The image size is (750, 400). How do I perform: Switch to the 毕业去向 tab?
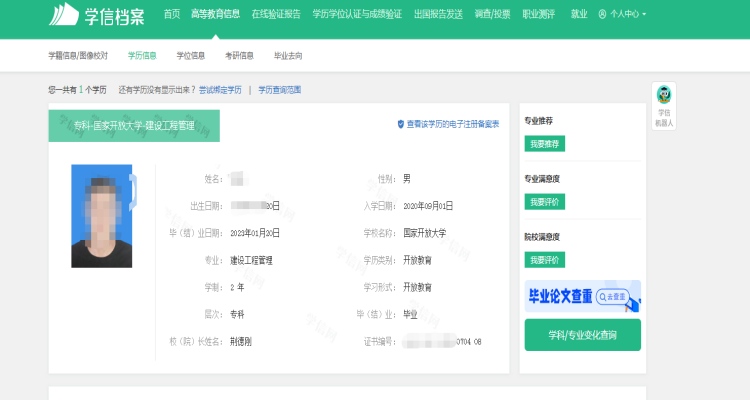288,55
